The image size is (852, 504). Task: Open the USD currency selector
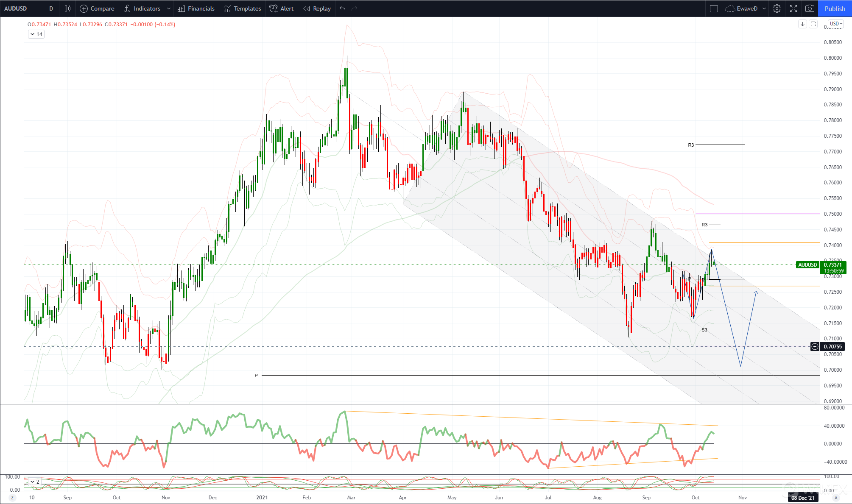click(836, 24)
